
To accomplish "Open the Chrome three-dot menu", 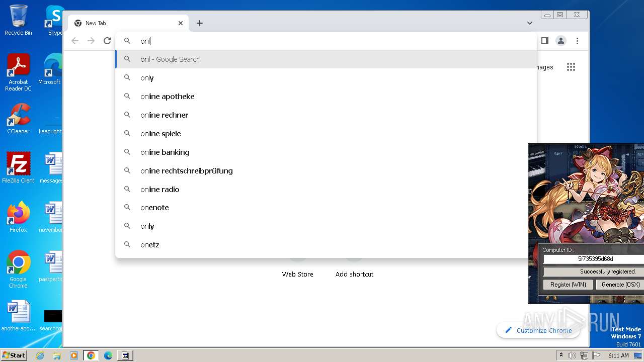I will 578,41.
